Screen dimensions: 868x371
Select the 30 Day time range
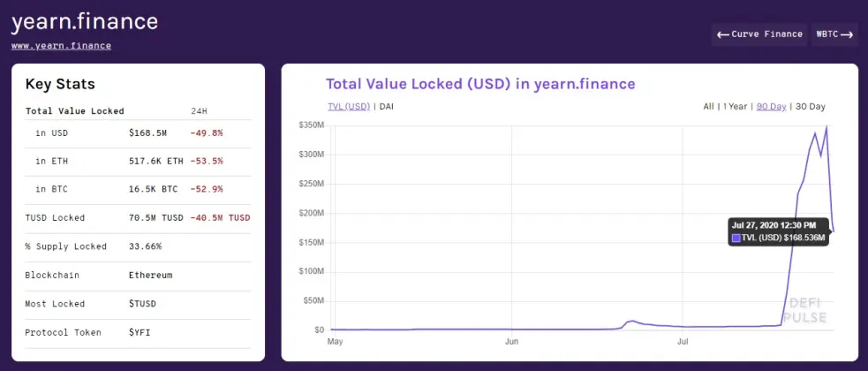[811, 106]
